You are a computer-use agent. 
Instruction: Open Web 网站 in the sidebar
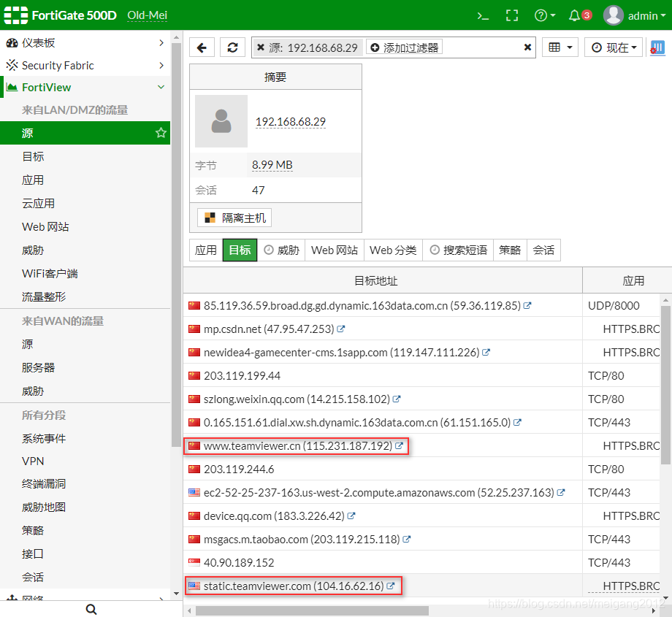pyautogui.click(x=45, y=226)
